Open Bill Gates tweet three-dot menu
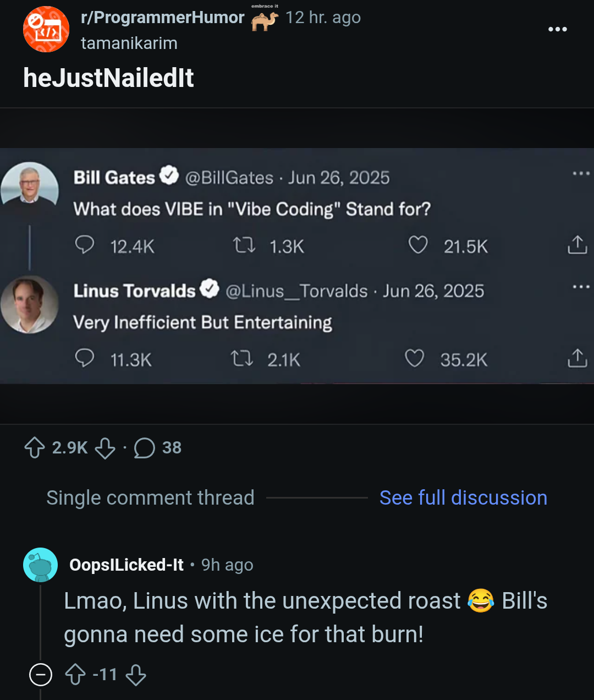Screen dimensions: 594x700 (x=581, y=173)
